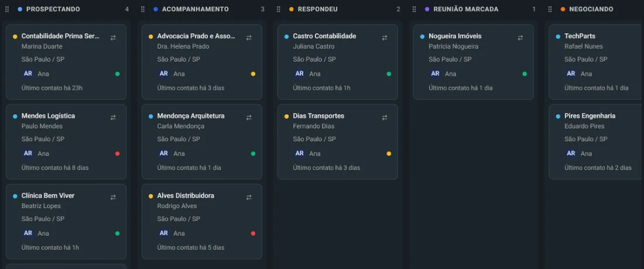Click 'Último contato há 8 dias' text

55,168
